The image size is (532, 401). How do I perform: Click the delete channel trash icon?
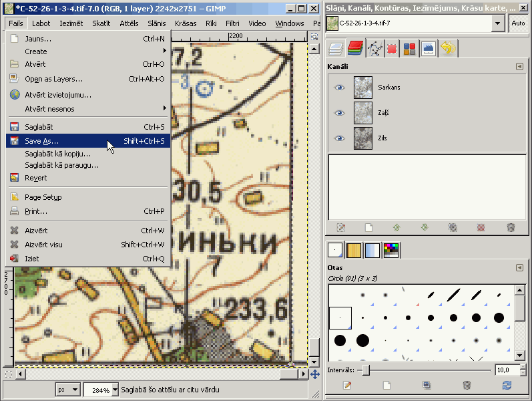pos(511,227)
